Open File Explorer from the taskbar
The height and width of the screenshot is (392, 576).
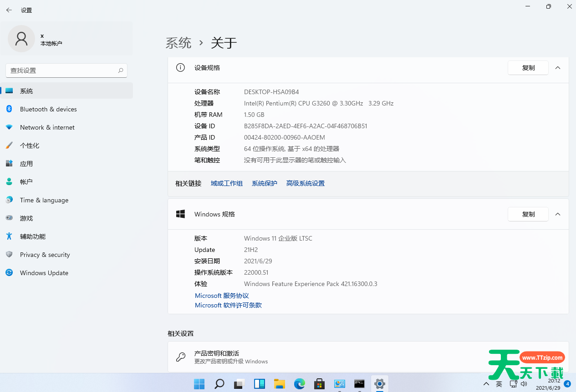pyautogui.click(x=279, y=384)
